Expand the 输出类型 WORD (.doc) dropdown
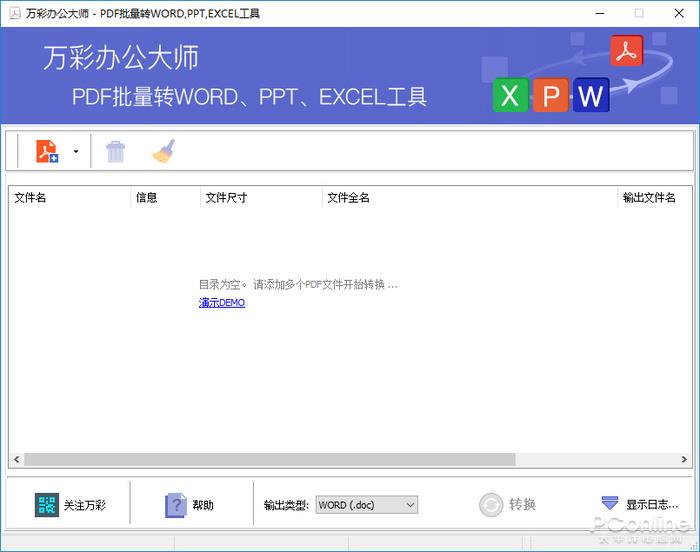700x552 pixels. tap(366, 505)
